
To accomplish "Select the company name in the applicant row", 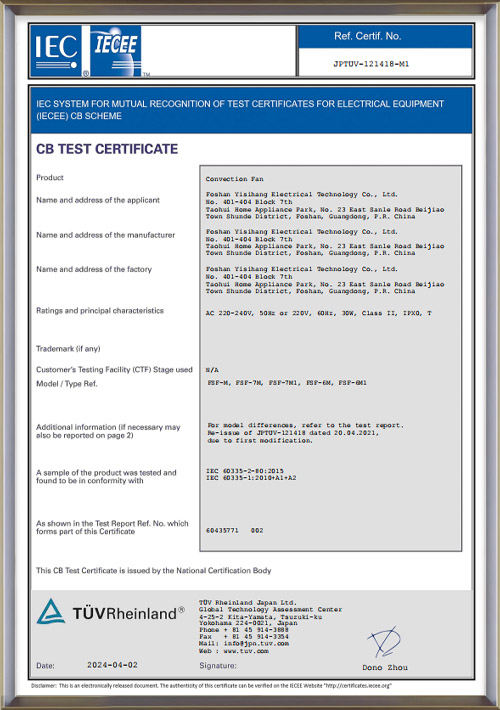I will pyautogui.click(x=302, y=194).
